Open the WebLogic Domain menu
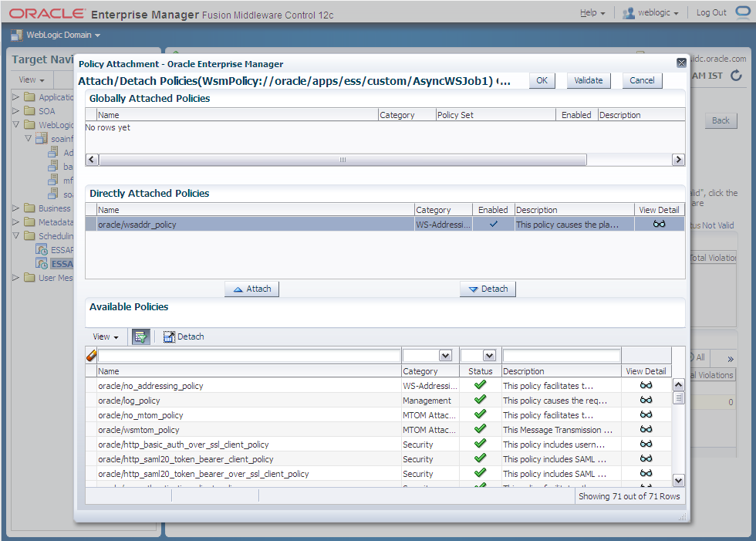This screenshot has width=756, height=541. click(63, 35)
